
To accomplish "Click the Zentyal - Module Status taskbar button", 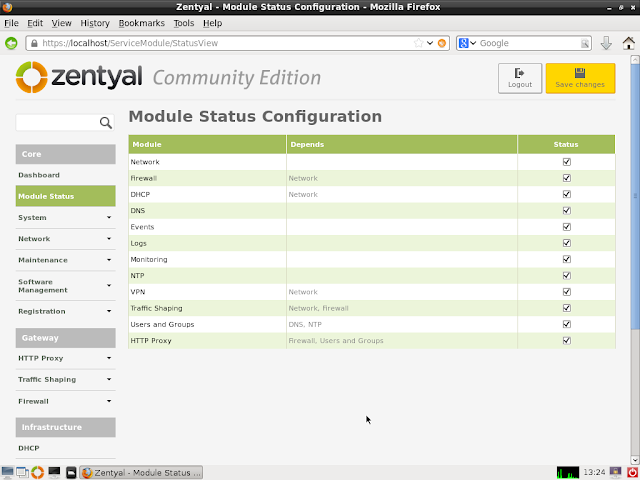I will 141,472.
